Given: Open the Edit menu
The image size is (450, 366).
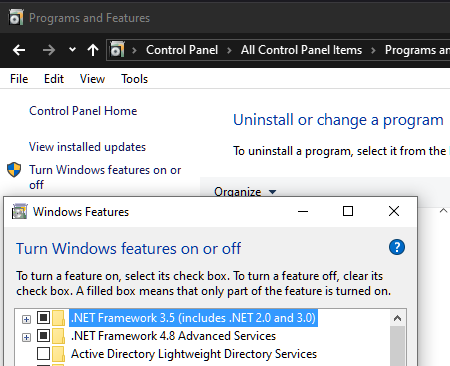Looking at the screenshot, I should [x=54, y=79].
